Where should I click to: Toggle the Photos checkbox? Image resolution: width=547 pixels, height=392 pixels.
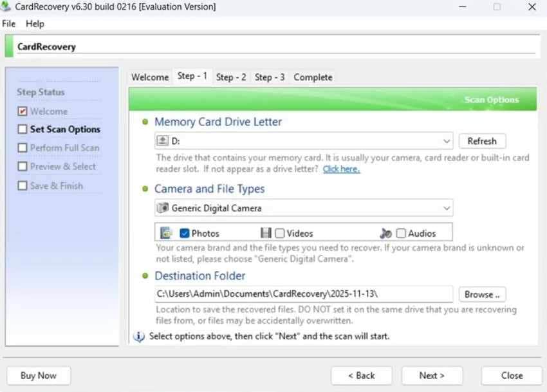point(184,233)
